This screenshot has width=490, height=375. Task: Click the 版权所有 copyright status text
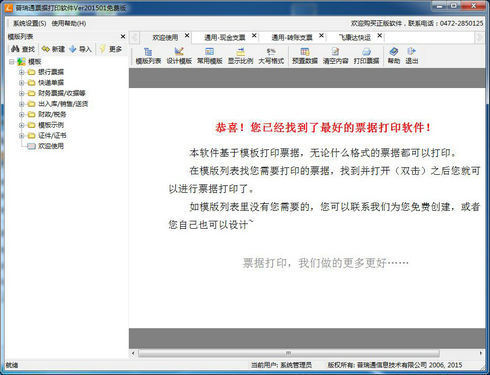tap(395, 365)
